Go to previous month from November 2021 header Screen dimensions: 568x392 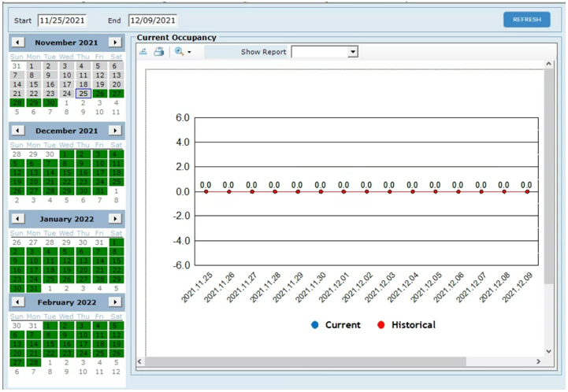[x=18, y=43]
